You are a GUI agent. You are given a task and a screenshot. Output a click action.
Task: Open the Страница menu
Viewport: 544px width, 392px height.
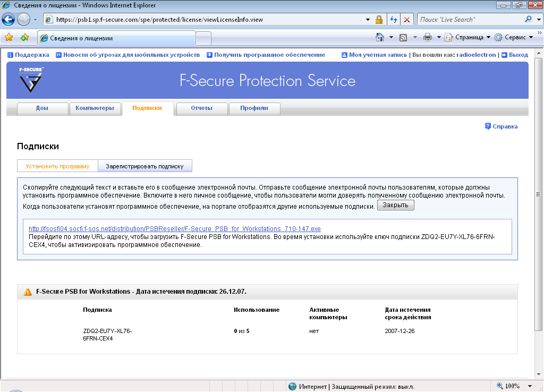tap(467, 37)
